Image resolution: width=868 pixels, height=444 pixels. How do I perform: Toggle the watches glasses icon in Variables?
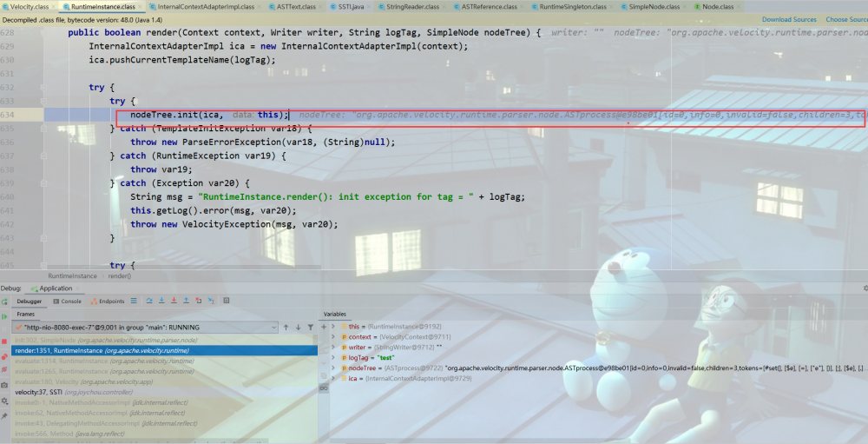[325, 388]
